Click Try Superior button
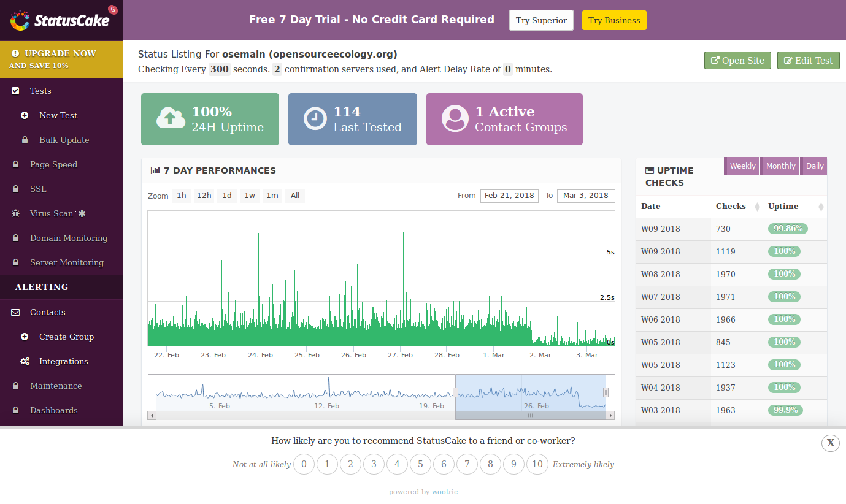 point(541,20)
